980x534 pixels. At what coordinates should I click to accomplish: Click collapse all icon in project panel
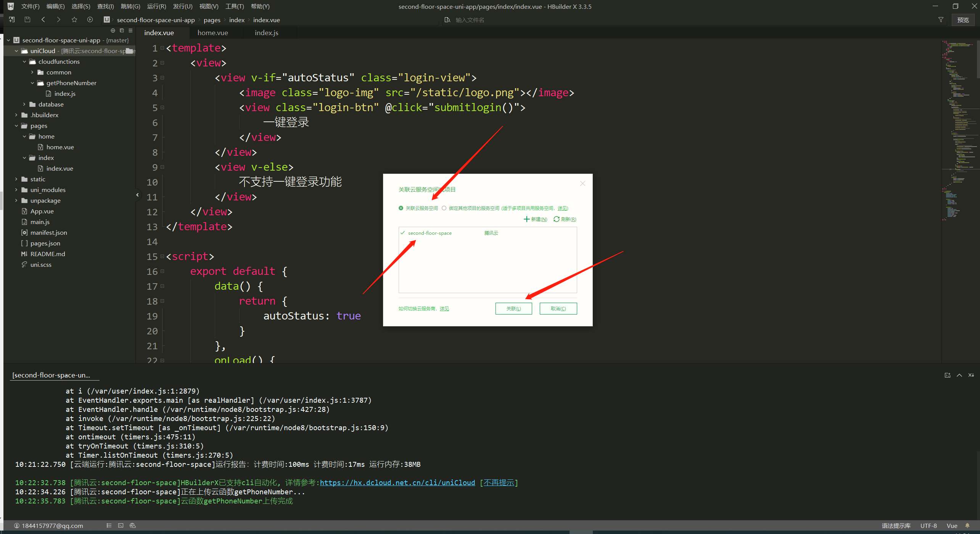coord(122,31)
